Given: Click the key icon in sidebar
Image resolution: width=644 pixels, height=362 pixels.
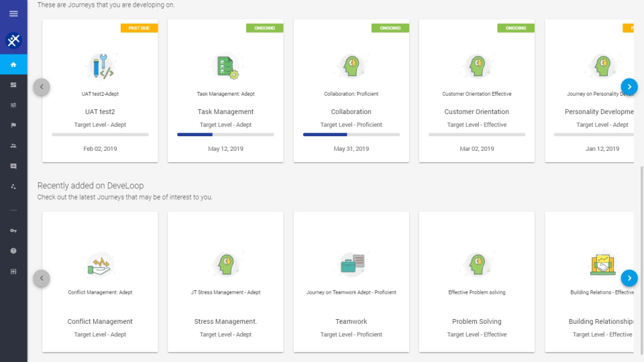Looking at the screenshot, I should pyautogui.click(x=13, y=231).
